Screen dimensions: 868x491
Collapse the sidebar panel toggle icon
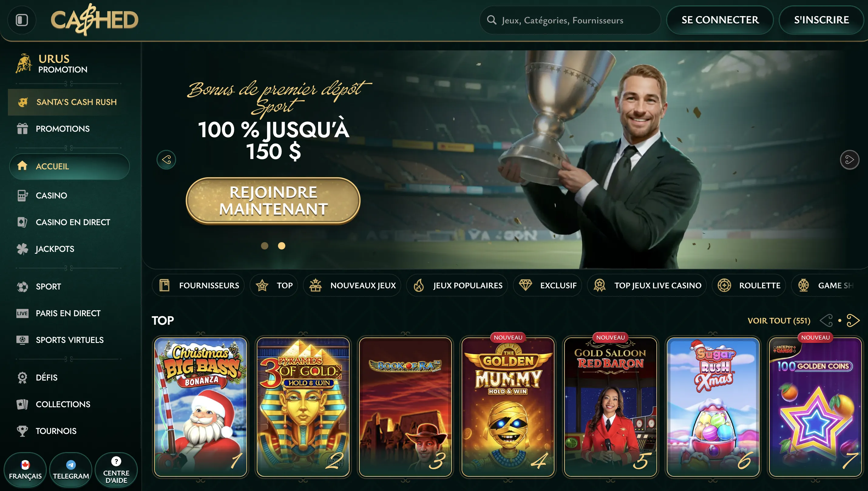pos(22,20)
